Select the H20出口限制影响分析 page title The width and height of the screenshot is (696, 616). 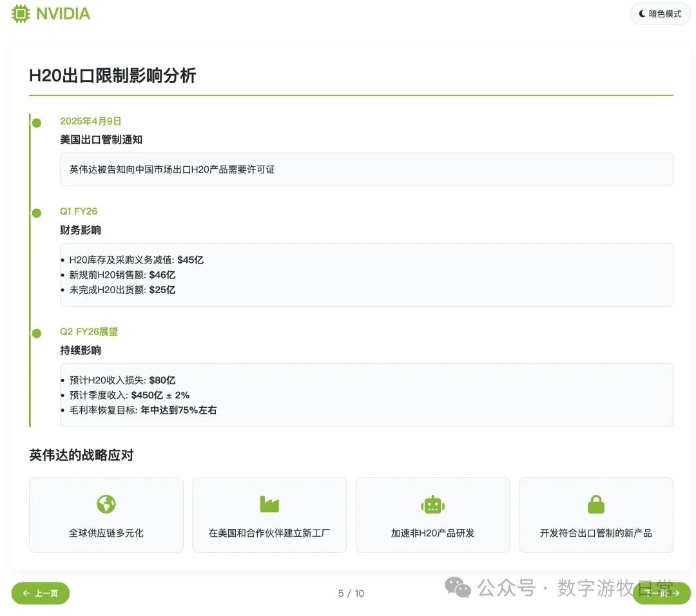click(x=113, y=75)
